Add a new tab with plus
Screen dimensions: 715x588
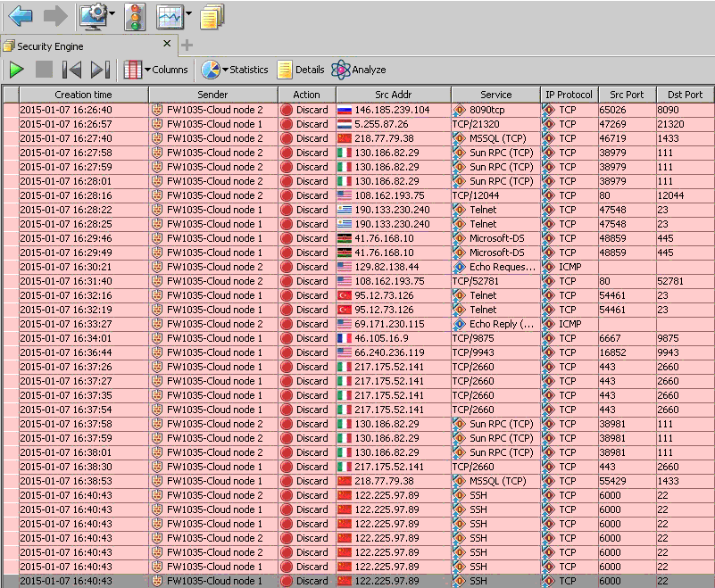187,46
